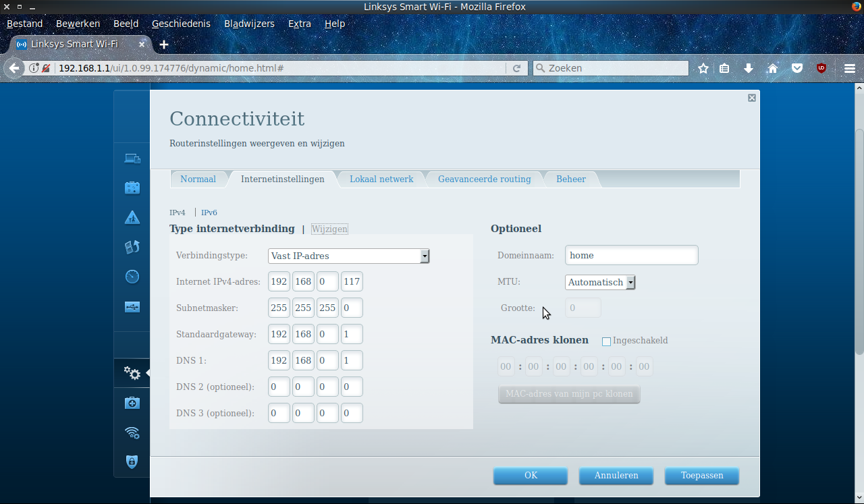Click the first MAC address octet field
The image size is (864, 504).
506,366
